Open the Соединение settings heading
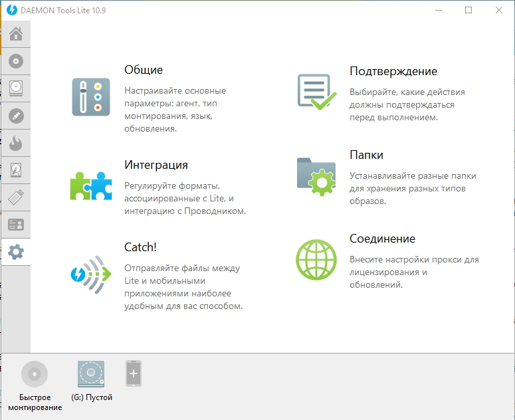 point(382,239)
